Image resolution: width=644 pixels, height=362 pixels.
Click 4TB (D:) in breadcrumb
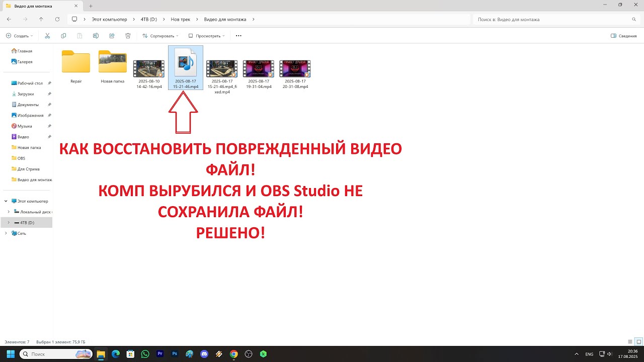click(149, 19)
